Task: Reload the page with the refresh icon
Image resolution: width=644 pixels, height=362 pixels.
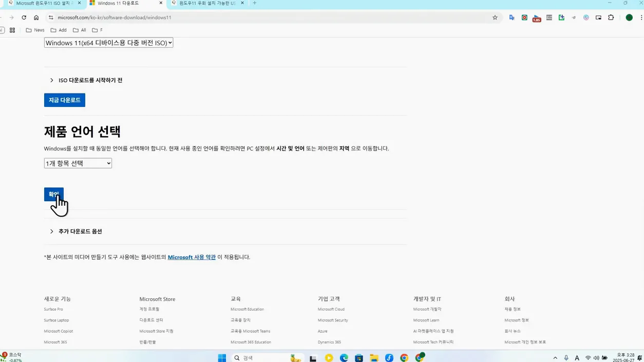Action: [x=24, y=17]
